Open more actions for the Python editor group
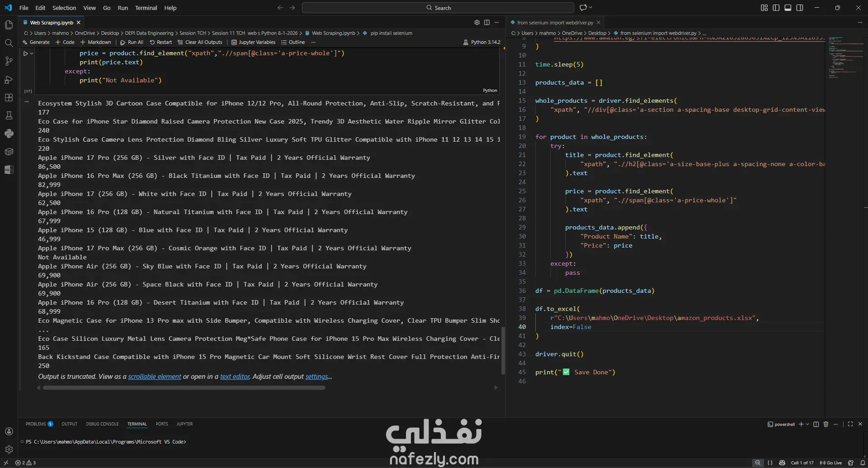The height and width of the screenshot is (468, 868). pos(860,23)
